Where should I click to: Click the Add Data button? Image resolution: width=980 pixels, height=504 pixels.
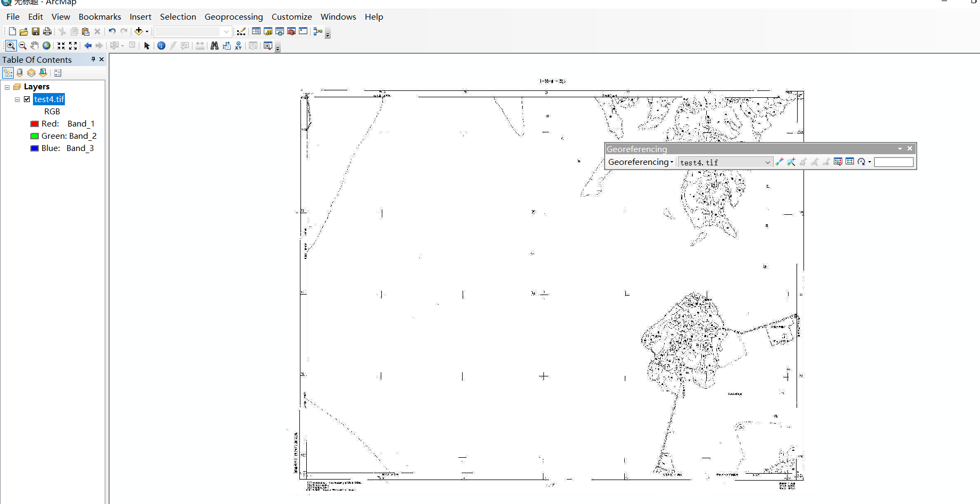coord(139,31)
